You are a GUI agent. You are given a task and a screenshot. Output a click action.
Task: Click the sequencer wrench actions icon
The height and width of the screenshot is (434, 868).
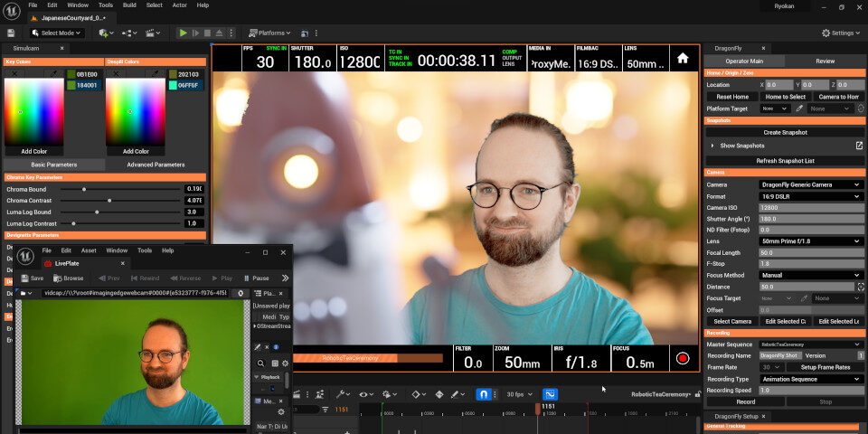tap(342, 395)
